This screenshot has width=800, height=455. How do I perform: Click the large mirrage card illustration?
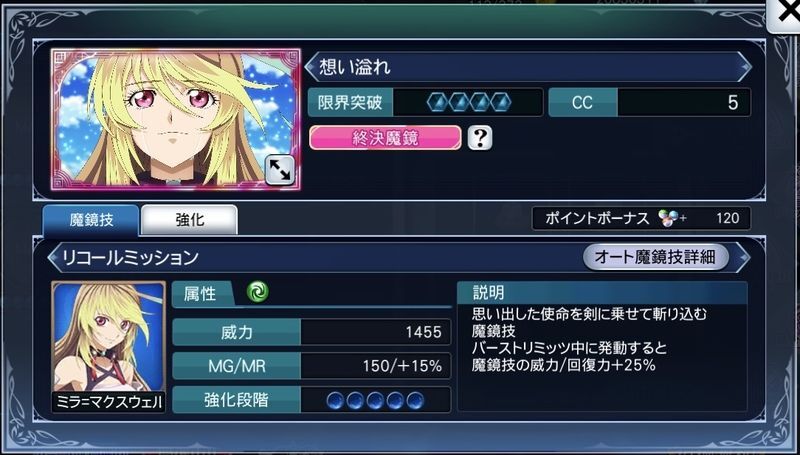click(x=176, y=119)
